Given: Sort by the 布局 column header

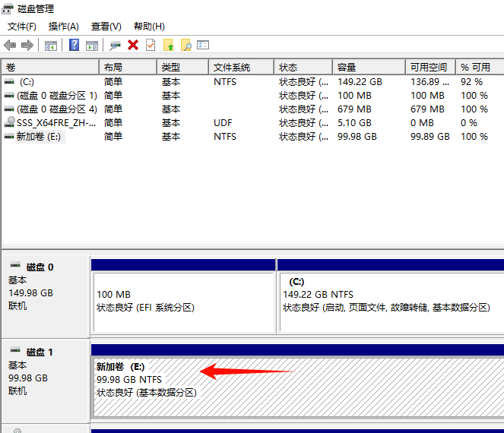Looking at the screenshot, I should (128, 67).
